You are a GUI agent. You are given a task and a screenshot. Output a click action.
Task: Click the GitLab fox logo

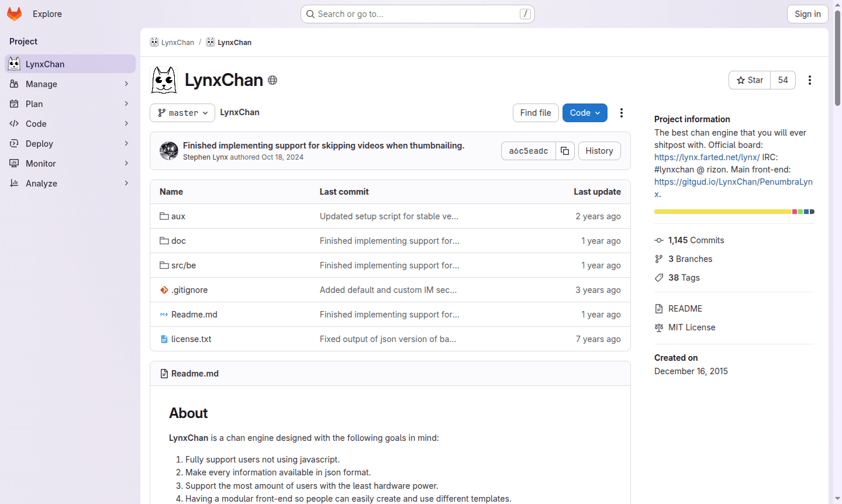coord(14,13)
